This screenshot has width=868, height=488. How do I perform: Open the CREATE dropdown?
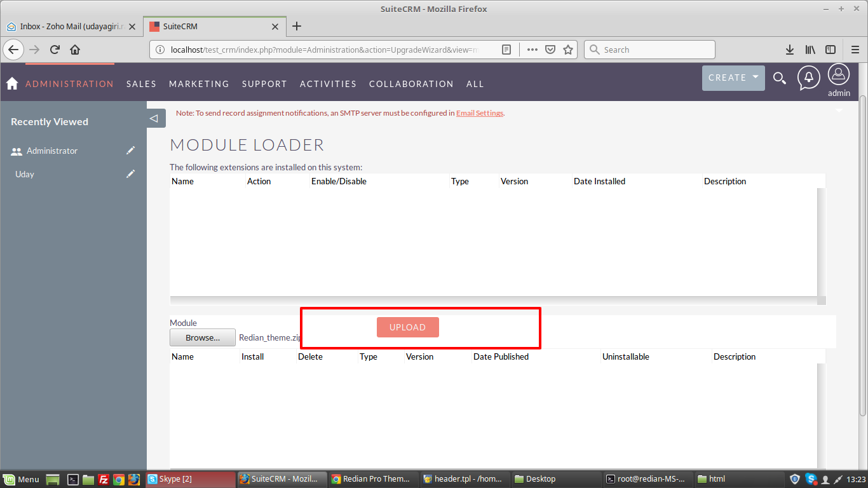[x=733, y=78]
